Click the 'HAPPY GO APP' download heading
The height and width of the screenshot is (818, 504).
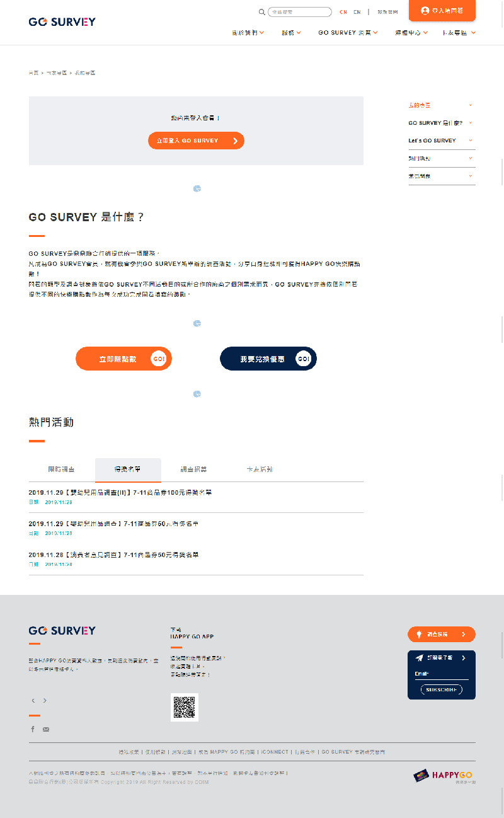click(x=192, y=637)
